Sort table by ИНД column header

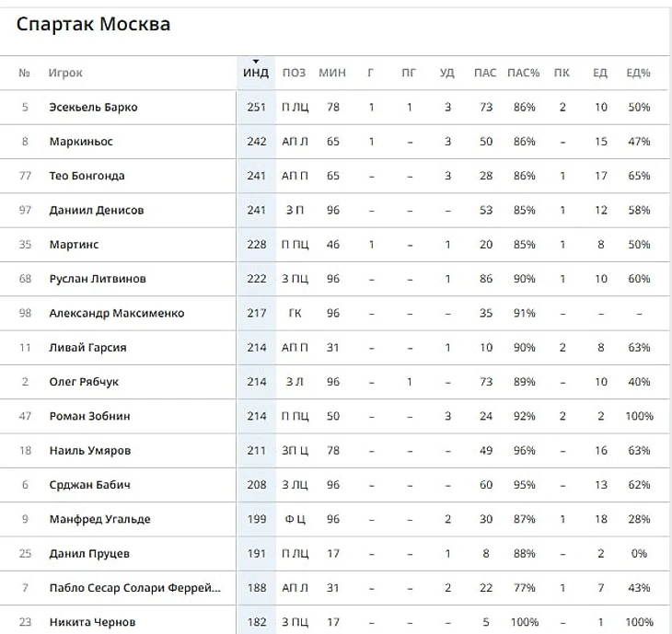pos(256,73)
